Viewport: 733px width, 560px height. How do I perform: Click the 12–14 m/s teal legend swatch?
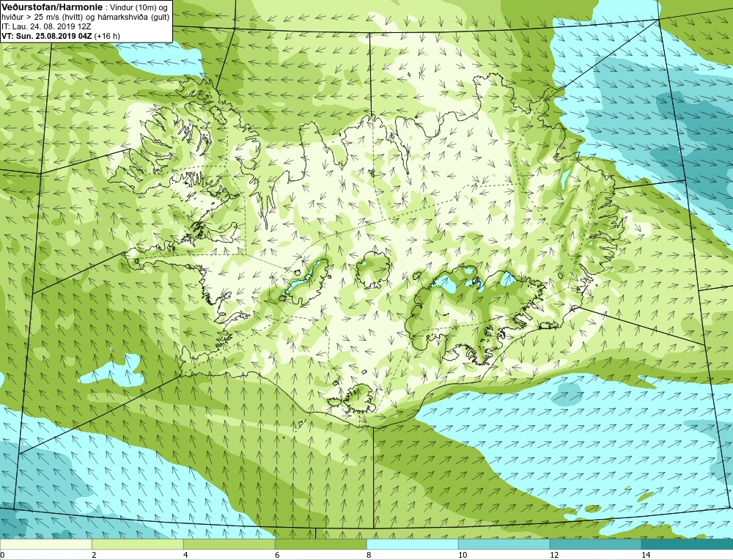click(x=595, y=545)
